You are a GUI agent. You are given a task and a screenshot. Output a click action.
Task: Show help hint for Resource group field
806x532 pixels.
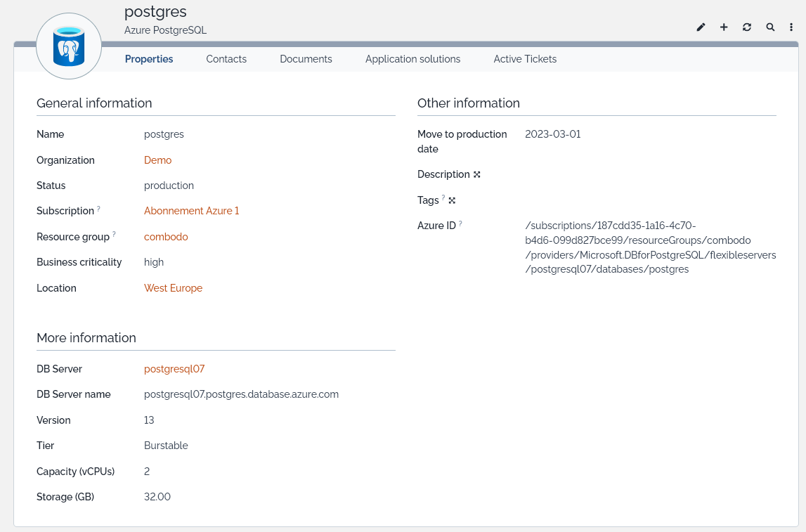pos(114,234)
